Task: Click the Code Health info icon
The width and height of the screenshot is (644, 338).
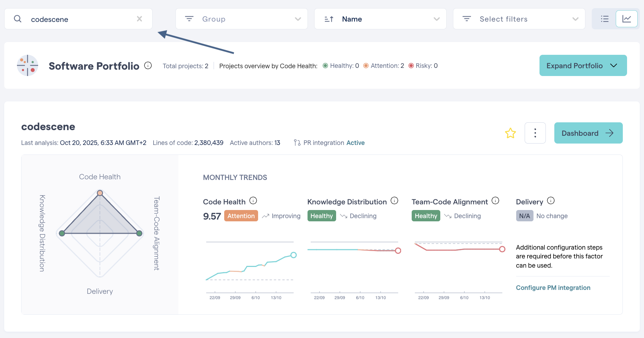Action: pyautogui.click(x=253, y=200)
